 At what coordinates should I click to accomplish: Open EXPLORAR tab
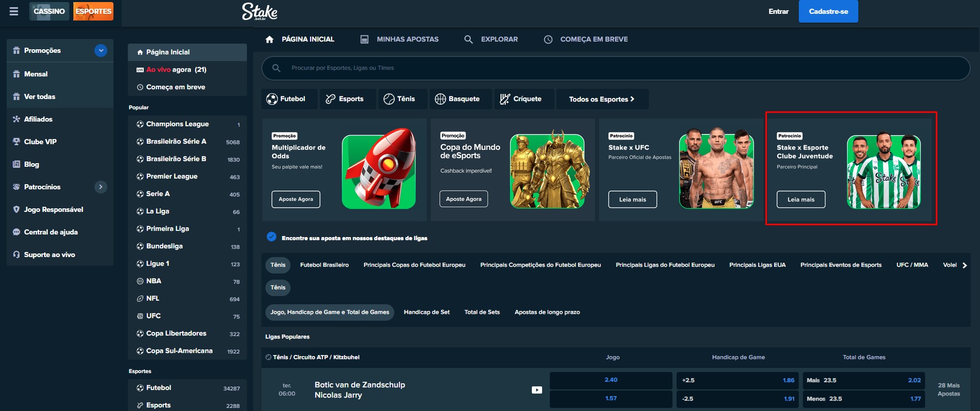[491, 40]
